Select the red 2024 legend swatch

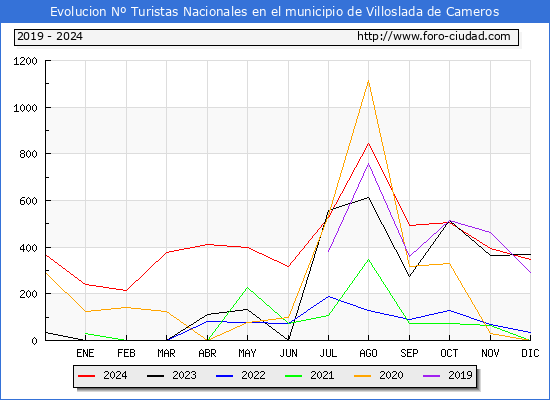tap(86, 376)
